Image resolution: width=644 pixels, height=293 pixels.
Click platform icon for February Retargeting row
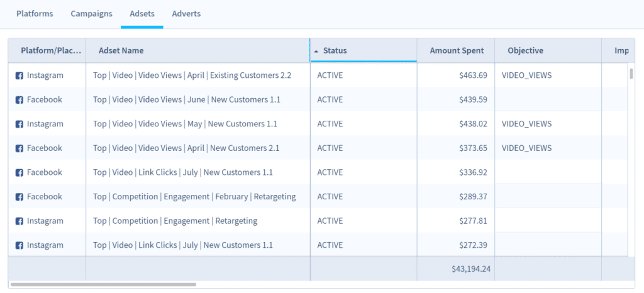tap(19, 197)
